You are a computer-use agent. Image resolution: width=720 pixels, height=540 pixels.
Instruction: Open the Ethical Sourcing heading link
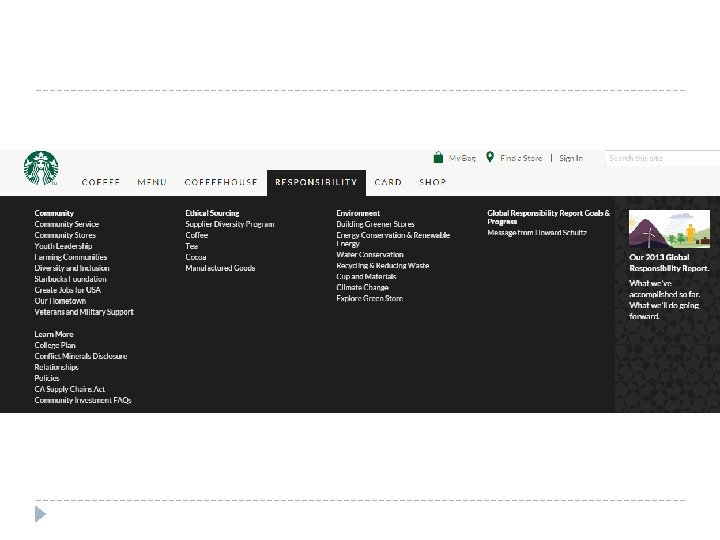click(x=212, y=213)
